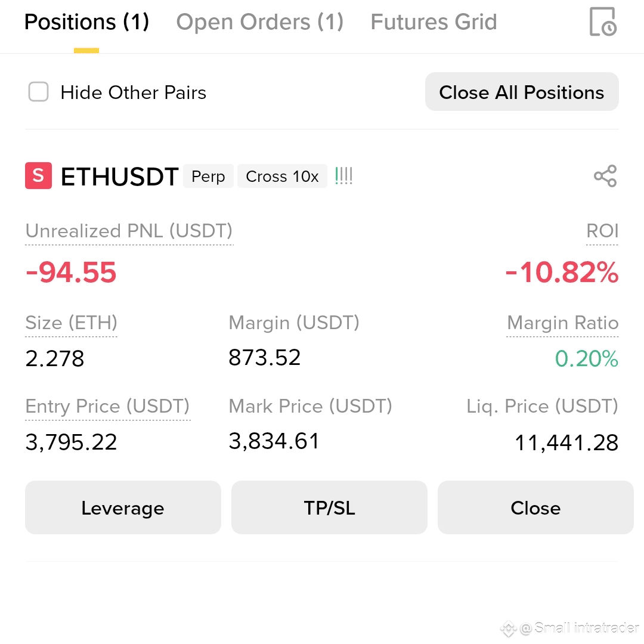Open the Leverage adjustment button

pos(123,507)
